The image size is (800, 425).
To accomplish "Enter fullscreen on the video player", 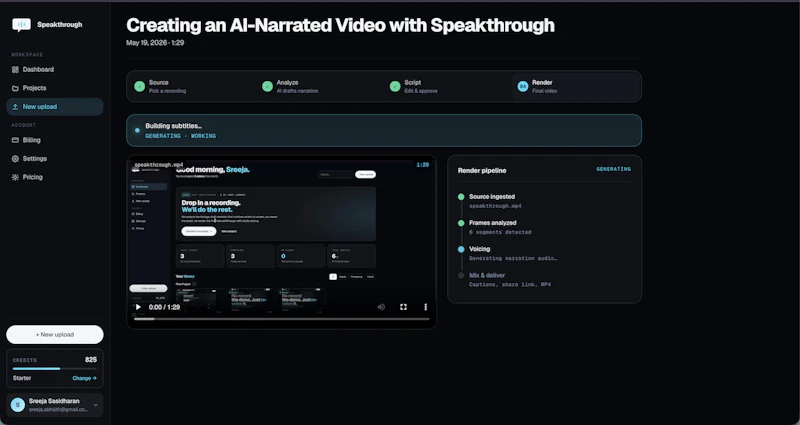I will point(403,307).
